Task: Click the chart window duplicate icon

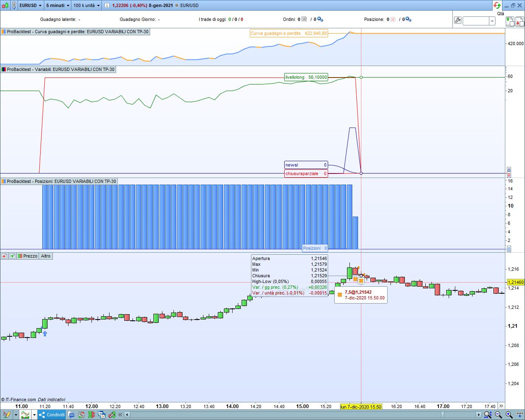Action: tap(102, 415)
